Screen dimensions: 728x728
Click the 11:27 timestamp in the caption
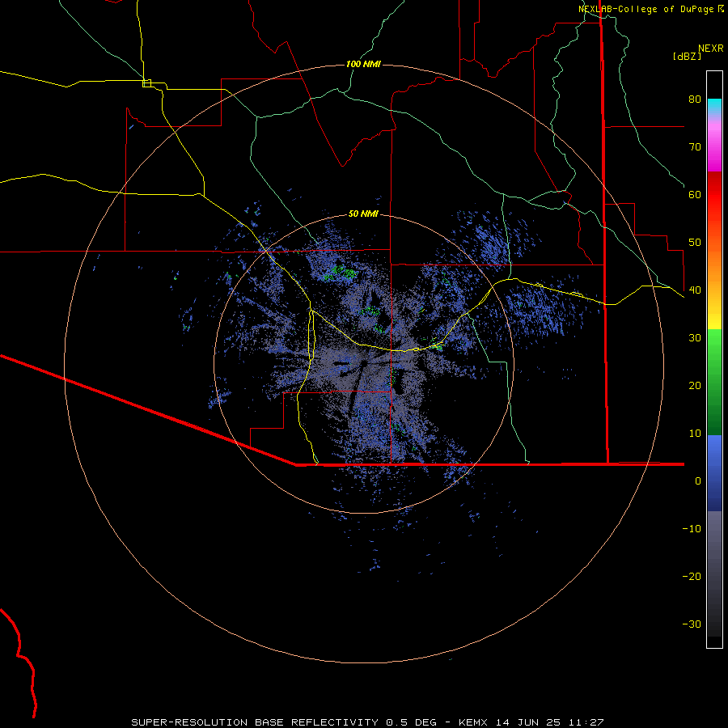point(586,722)
